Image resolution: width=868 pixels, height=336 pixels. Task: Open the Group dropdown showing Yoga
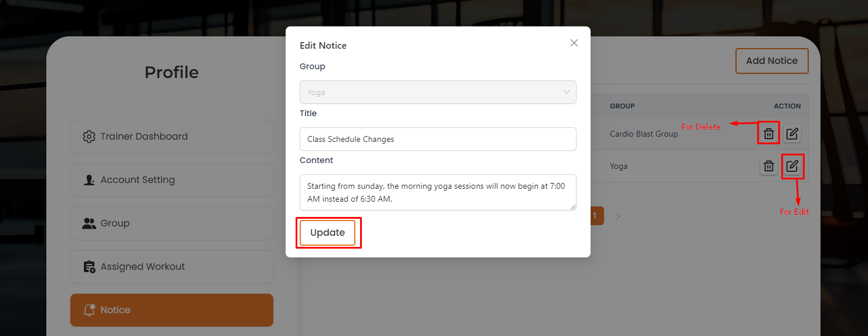(x=437, y=92)
